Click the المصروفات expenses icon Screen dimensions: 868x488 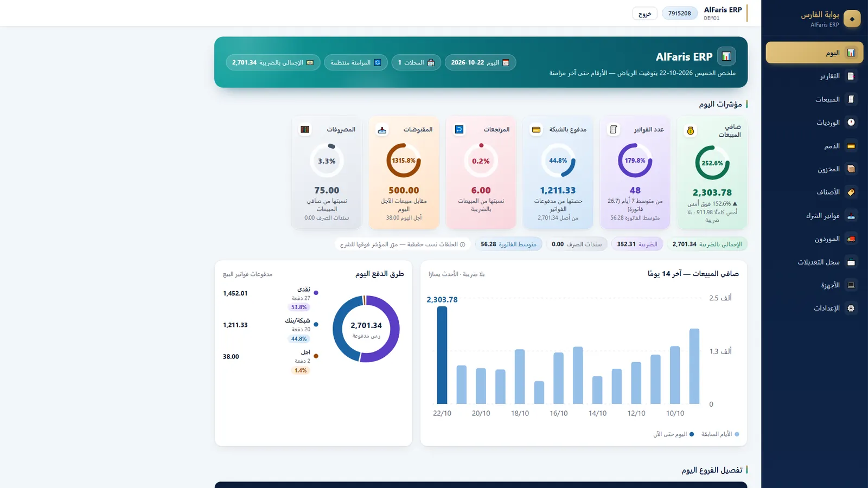point(305,130)
